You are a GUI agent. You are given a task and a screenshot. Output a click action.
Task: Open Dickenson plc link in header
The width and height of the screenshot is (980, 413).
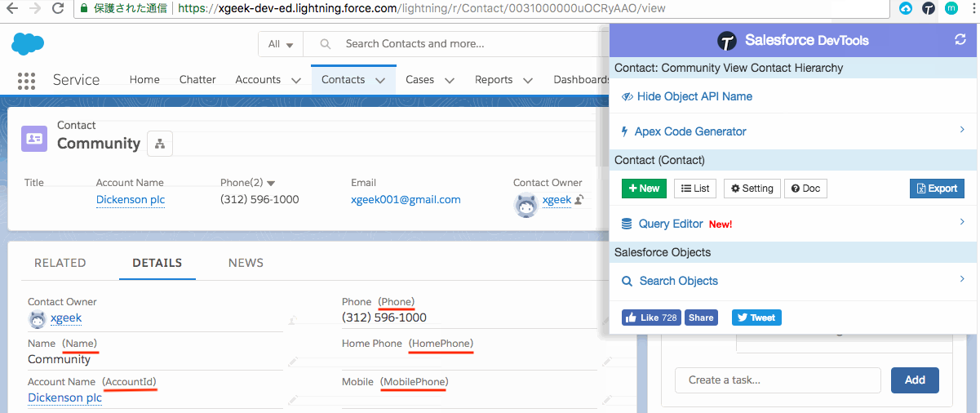coord(131,200)
